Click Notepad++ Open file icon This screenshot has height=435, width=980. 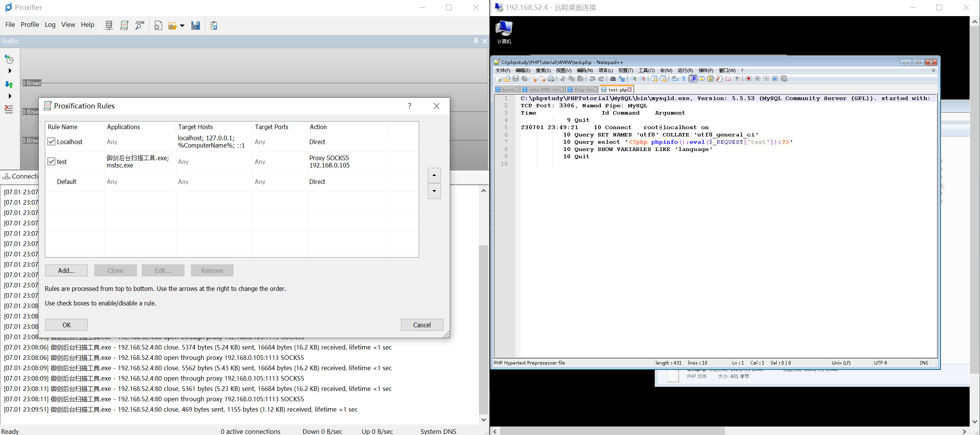tap(506, 79)
